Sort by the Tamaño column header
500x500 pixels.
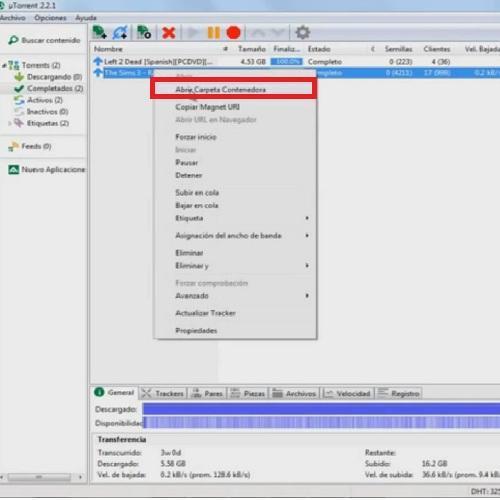pos(252,49)
